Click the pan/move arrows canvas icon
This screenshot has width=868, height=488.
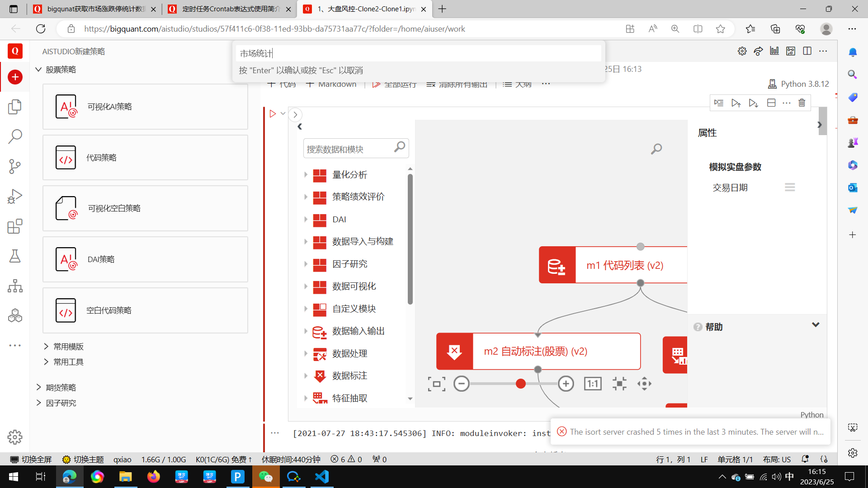645,384
